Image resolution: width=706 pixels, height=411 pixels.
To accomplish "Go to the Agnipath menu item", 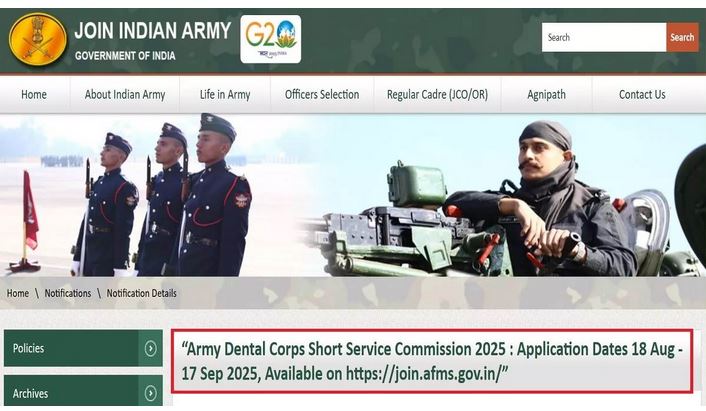I will coord(546,95).
